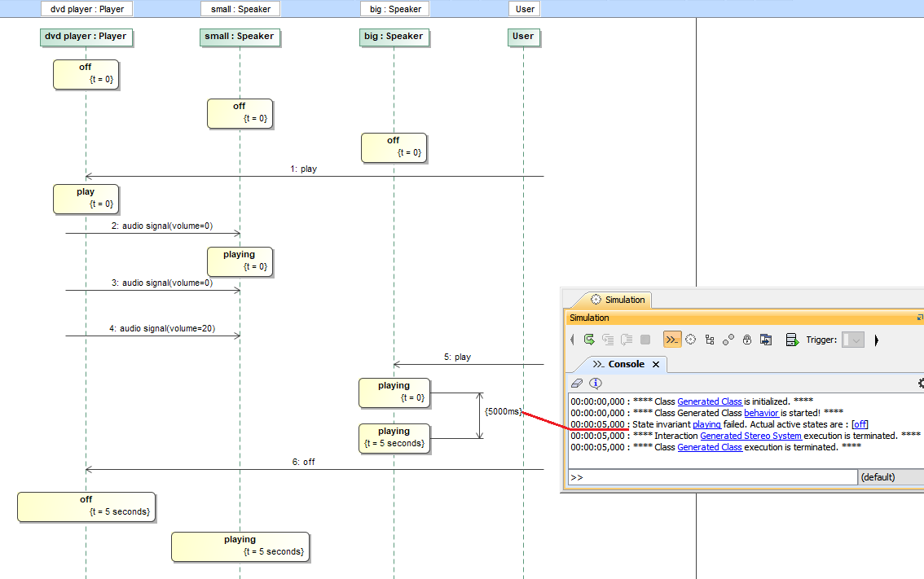Select the 'big : Speaker' lifeline header
Screen dimensions: 924x579
[394, 36]
